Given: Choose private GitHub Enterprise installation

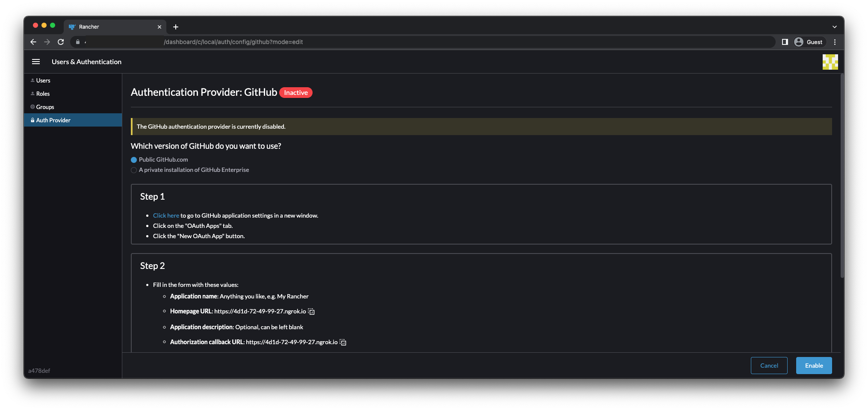Looking at the screenshot, I should [x=134, y=170].
